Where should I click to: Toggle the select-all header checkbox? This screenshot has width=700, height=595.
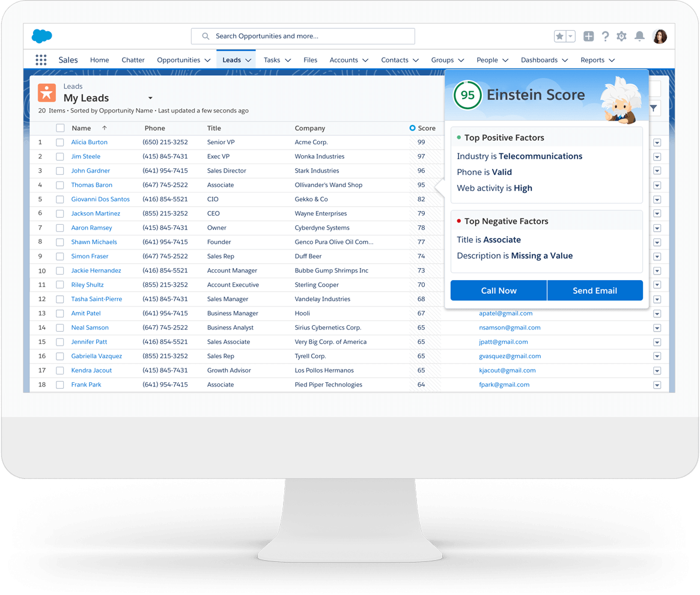click(x=60, y=128)
